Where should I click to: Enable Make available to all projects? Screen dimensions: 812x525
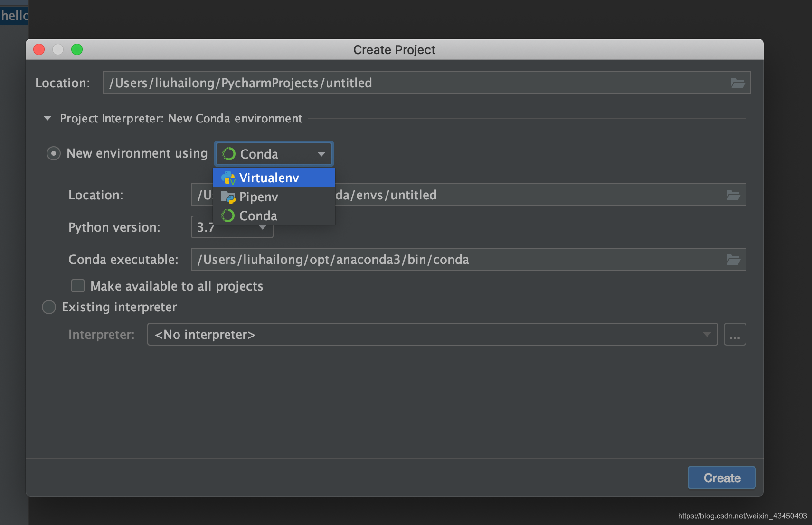[x=78, y=286]
